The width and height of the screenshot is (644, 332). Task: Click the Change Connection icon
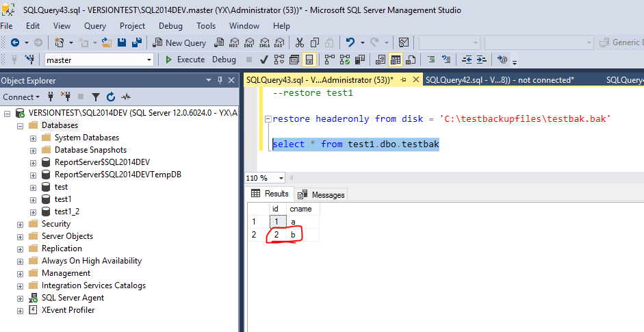pyautogui.click(x=30, y=60)
